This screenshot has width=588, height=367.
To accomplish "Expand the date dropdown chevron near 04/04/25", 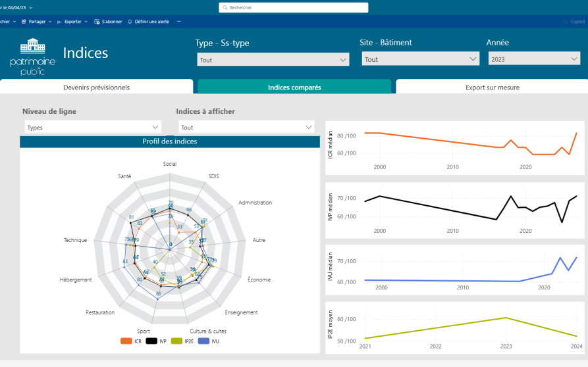I will click(x=31, y=7).
